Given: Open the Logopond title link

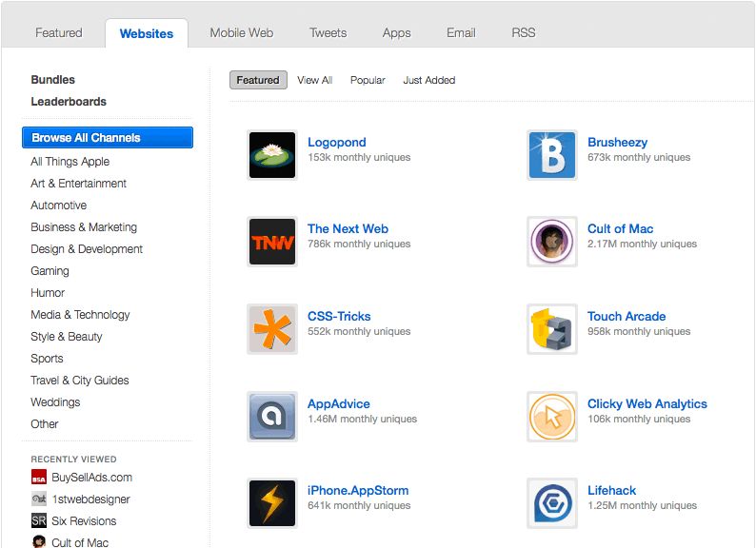Looking at the screenshot, I should pos(336,142).
